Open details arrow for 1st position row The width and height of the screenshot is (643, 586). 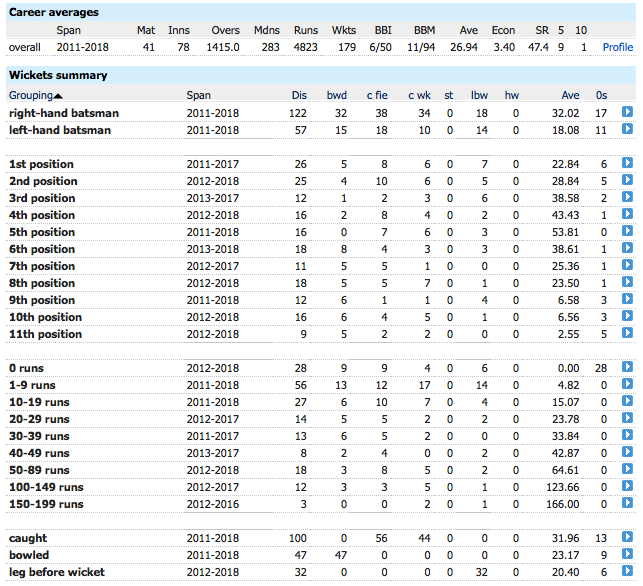click(x=627, y=164)
